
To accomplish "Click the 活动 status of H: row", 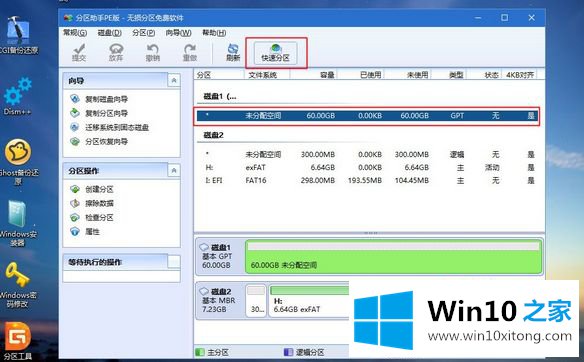I will click(492, 167).
